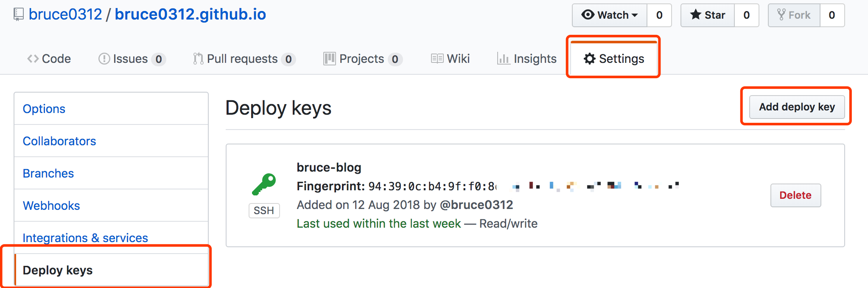Go to the Issues tab

click(x=131, y=59)
